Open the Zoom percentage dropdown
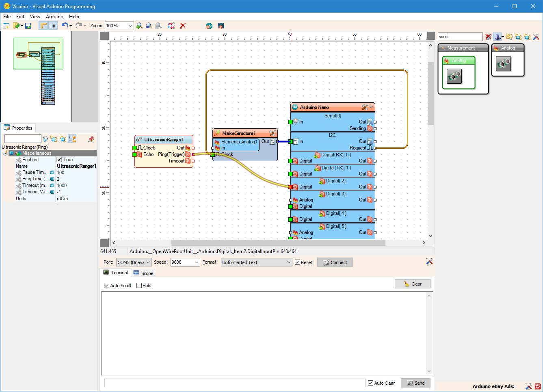543x392 pixels. coord(130,26)
